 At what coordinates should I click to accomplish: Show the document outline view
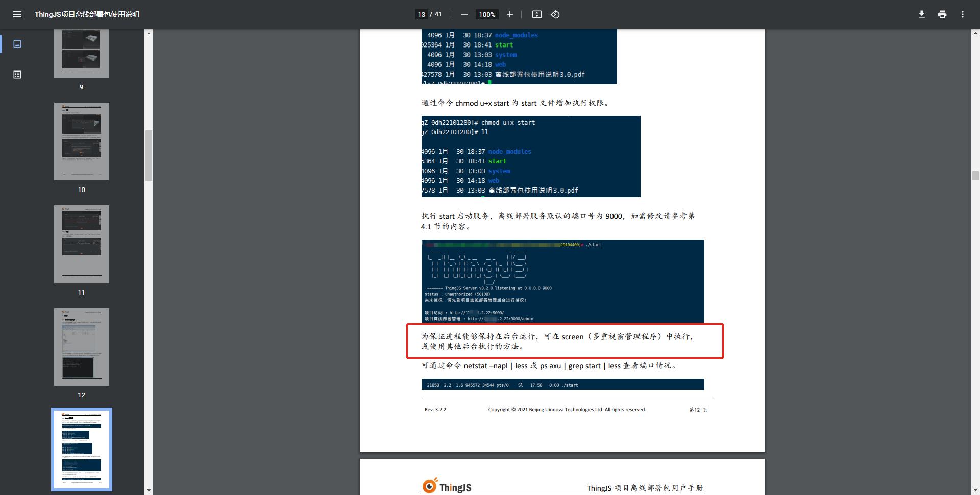coord(17,75)
